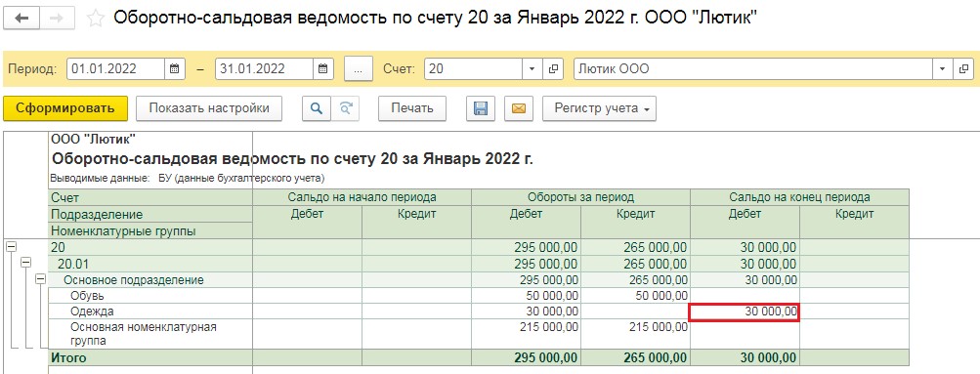This screenshot has height=374, width=980.
Task: Open organization dropdown for Лютик ООО
Action: [943, 68]
